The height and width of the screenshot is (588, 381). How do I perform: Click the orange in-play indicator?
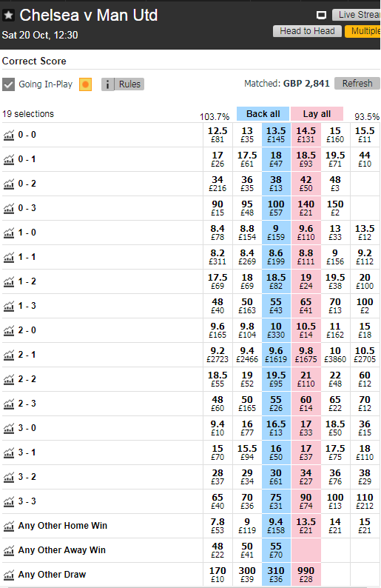pyautogui.click(x=85, y=84)
